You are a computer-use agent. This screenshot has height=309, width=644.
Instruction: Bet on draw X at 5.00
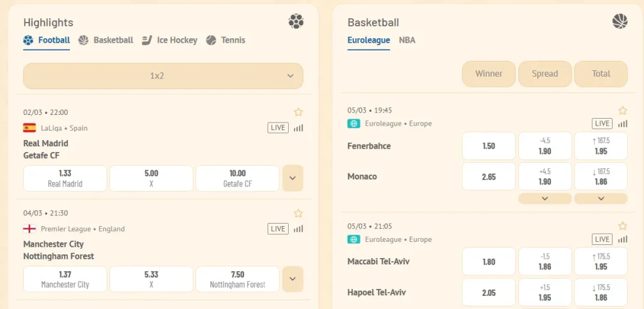(x=152, y=178)
